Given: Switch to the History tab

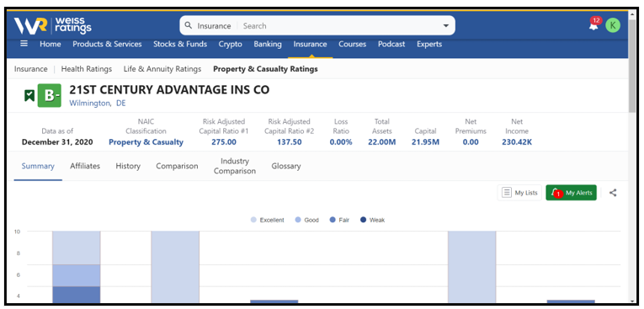Looking at the screenshot, I should click(128, 166).
